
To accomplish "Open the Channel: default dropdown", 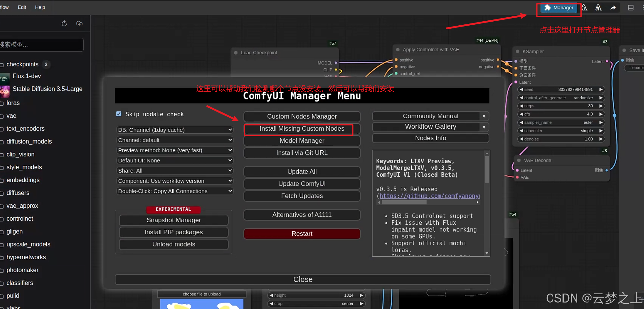I will [x=175, y=140].
